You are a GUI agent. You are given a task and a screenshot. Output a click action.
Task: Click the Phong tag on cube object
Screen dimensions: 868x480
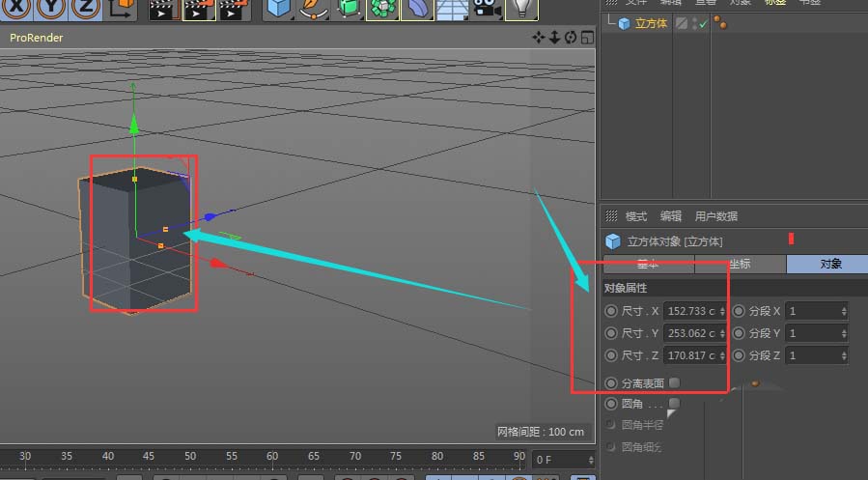click(x=720, y=23)
